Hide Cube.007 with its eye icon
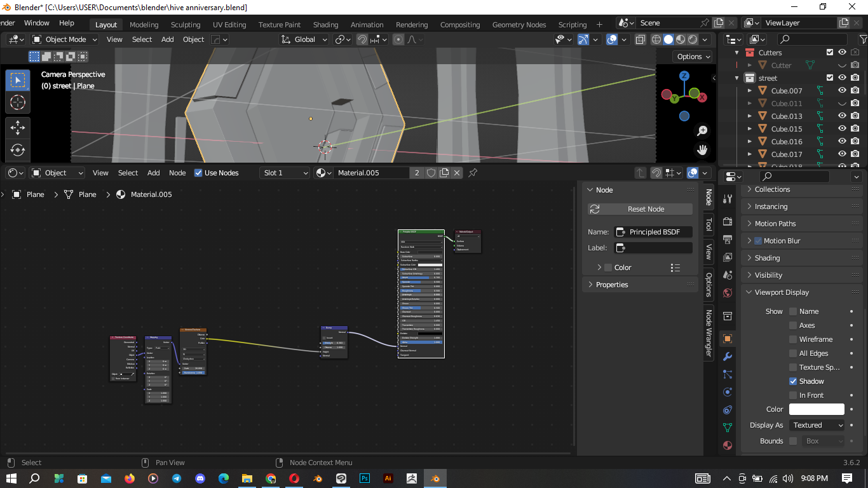868x488 pixels. [x=842, y=91]
